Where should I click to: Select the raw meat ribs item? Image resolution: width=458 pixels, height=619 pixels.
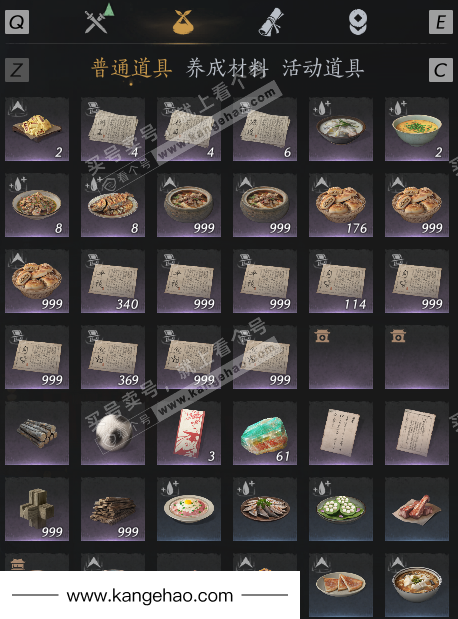pyautogui.click(x=417, y=509)
